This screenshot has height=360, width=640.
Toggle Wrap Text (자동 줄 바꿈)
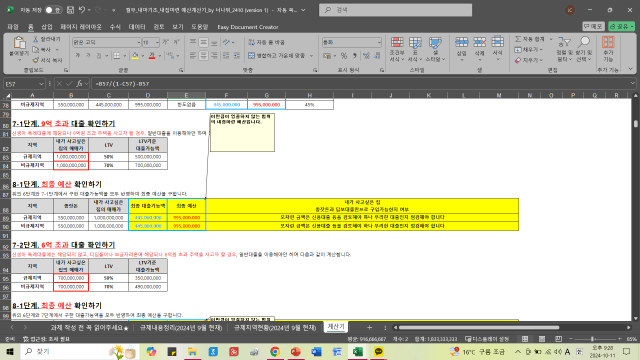pyautogui.click(x=267, y=42)
